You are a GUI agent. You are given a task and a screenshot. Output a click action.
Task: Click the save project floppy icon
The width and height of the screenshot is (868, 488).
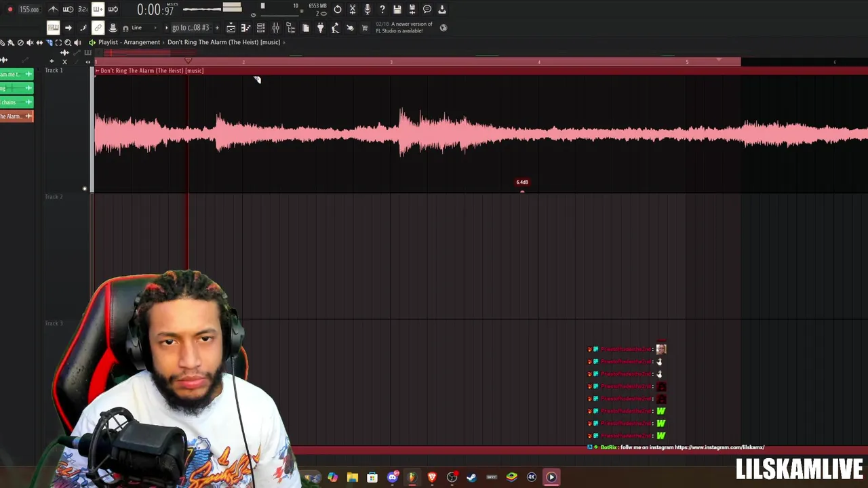click(397, 9)
